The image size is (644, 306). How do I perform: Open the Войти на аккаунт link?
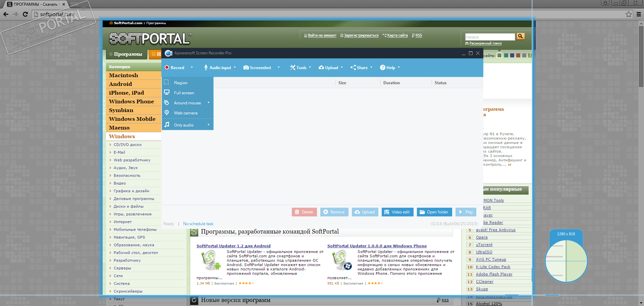coord(322,35)
